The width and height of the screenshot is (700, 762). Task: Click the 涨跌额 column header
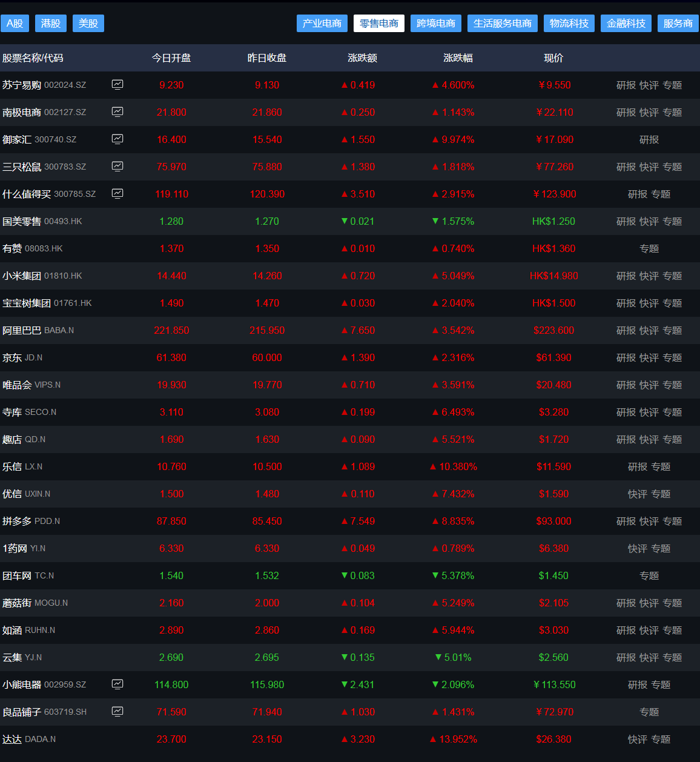(x=363, y=58)
